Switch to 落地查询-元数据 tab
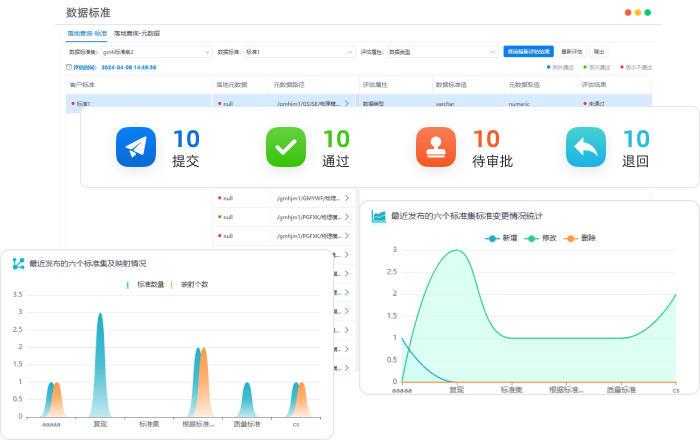 137,33
